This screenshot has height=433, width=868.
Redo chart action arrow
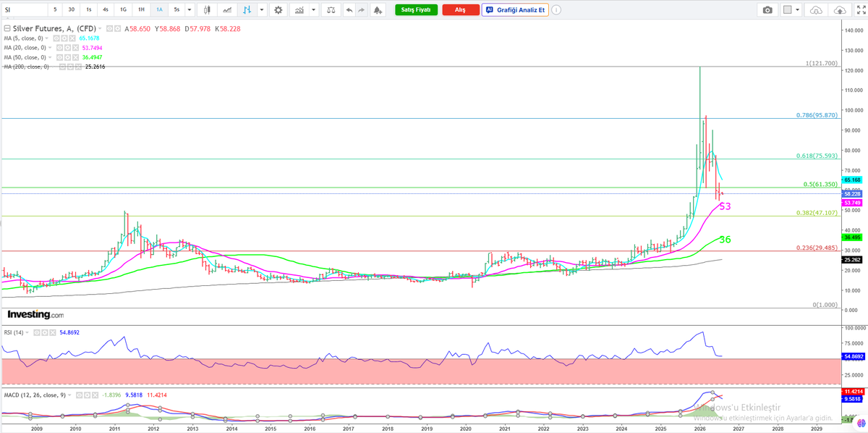361,10
